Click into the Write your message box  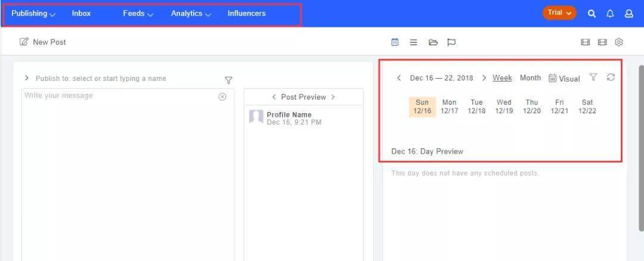[128, 175]
